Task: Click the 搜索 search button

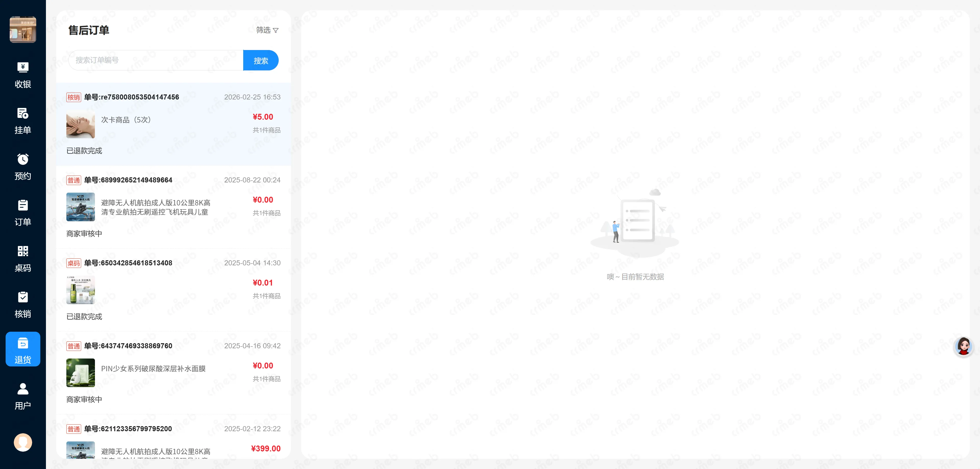Action: 261,60
